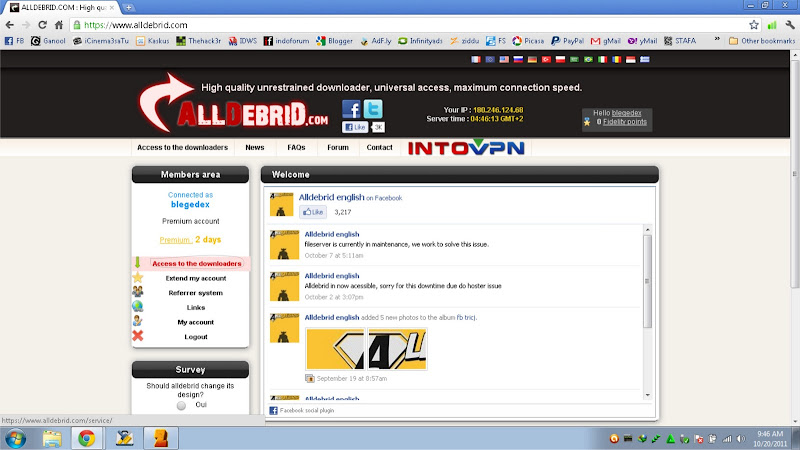This screenshot has width=800, height=450.
Task: Click the globe Links icon
Action: click(x=138, y=307)
